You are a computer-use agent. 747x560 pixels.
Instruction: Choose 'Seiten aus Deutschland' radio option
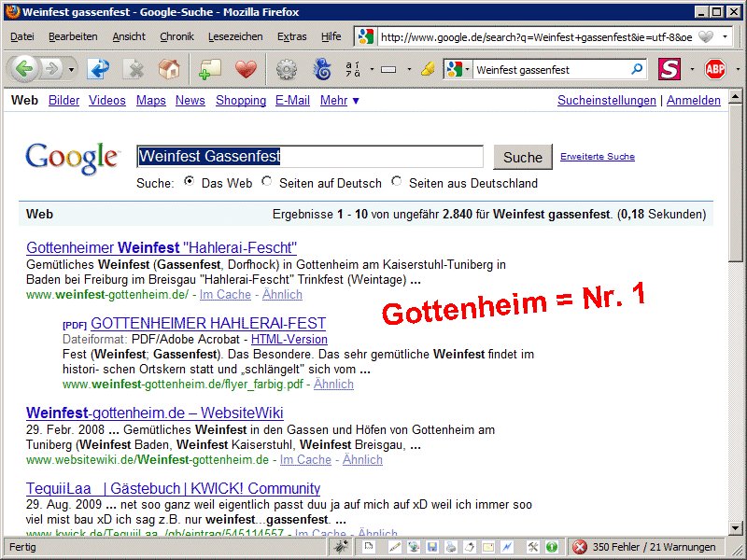pyautogui.click(x=397, y=182)
